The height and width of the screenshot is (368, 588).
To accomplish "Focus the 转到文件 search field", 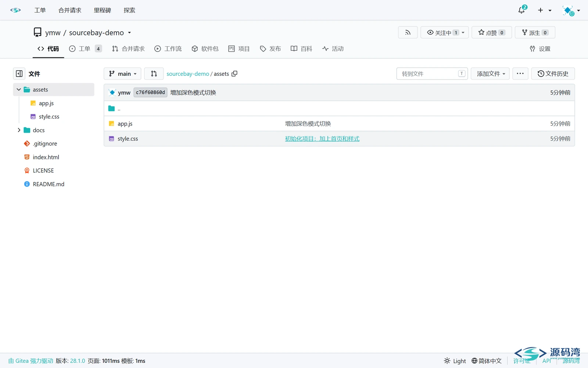I will tap(432, 74).
